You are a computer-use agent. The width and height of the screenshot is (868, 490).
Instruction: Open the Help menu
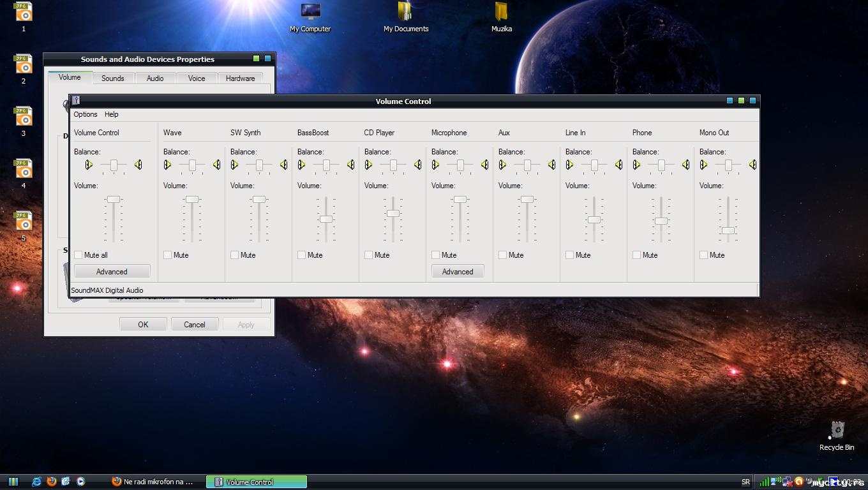coord(112,114)
